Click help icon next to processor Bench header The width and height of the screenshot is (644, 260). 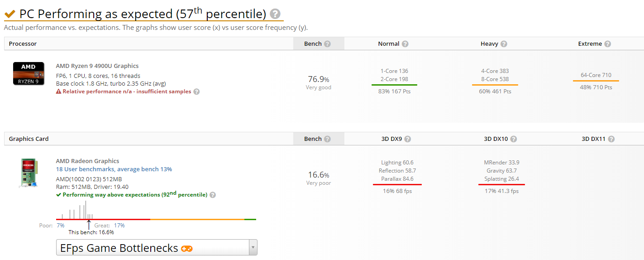pyautogui.click(x=327, y=44)
